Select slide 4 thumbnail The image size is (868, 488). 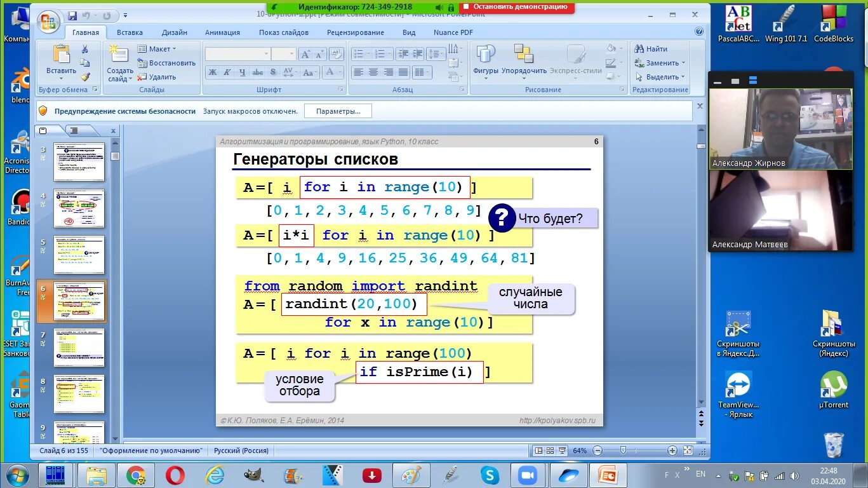[x=79, y=208]
